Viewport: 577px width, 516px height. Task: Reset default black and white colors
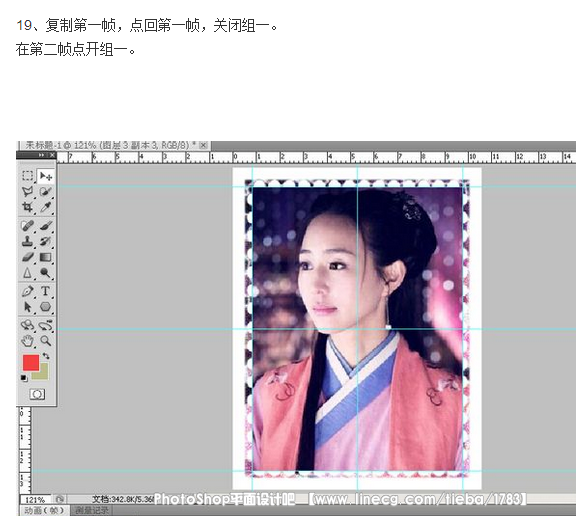24,378
